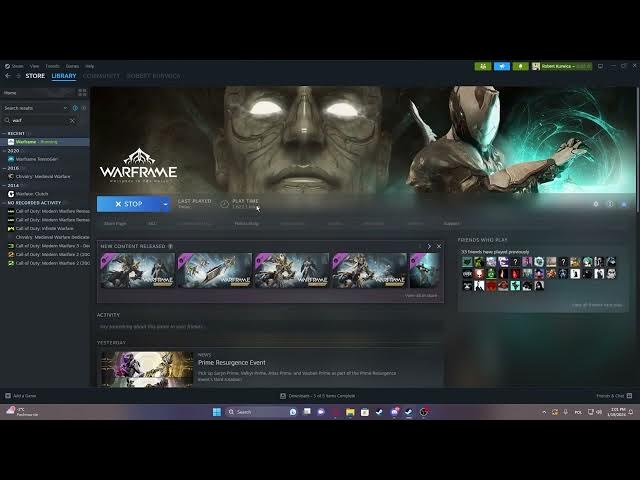This screenshot has height=480, width=640.
Task: Select Call of Duty: Modern Warfare 3
Action: (45, 246)
